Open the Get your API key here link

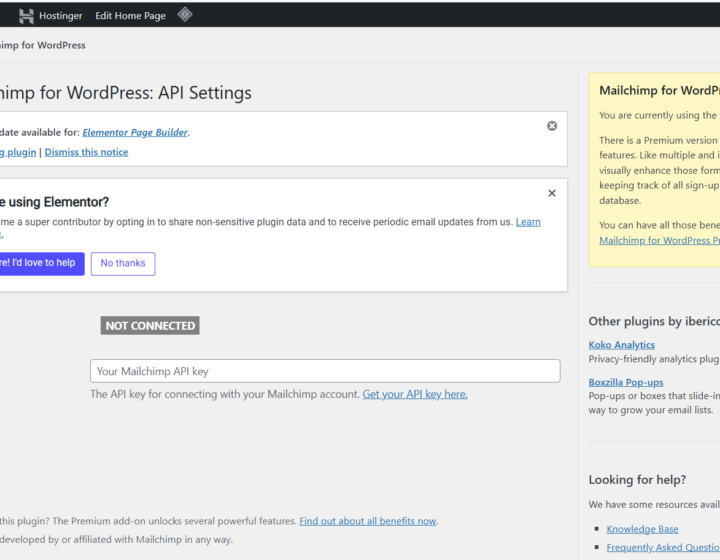pos(414,394)
